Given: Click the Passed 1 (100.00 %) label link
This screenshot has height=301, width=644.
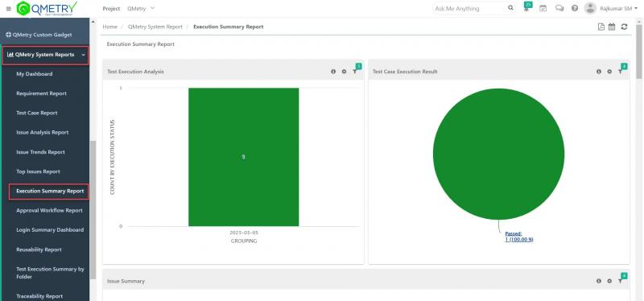Looking at the screenshot, I should pos(518,237).
